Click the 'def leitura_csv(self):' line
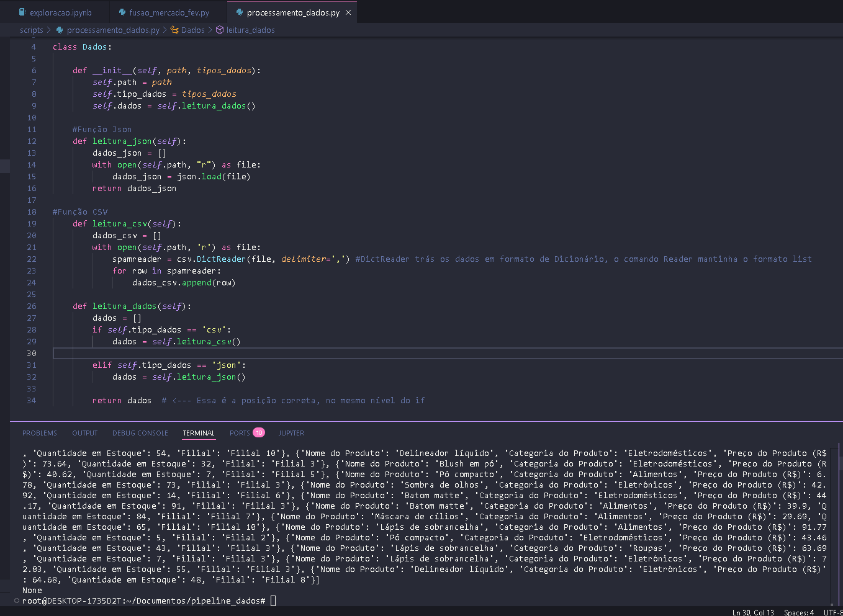The height and width of the screenshot is (616, 843). click(x=127, y=224)
